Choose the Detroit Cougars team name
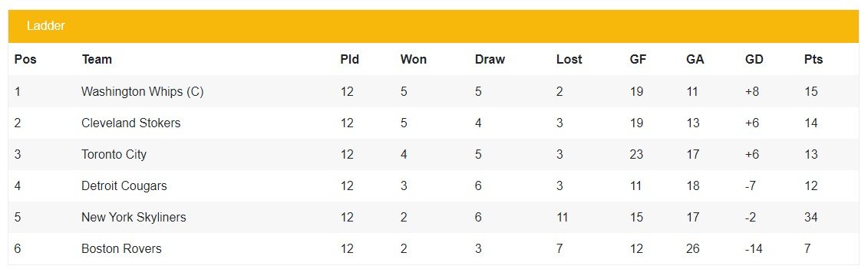The image size is (868, 279). (124, 185)
